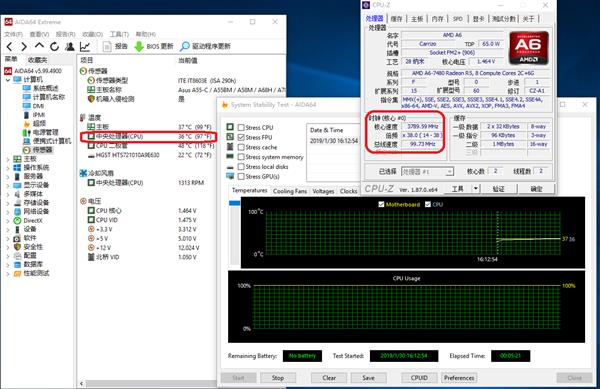
Task: Enable Stress local disks checkbox
Action: 241,167
